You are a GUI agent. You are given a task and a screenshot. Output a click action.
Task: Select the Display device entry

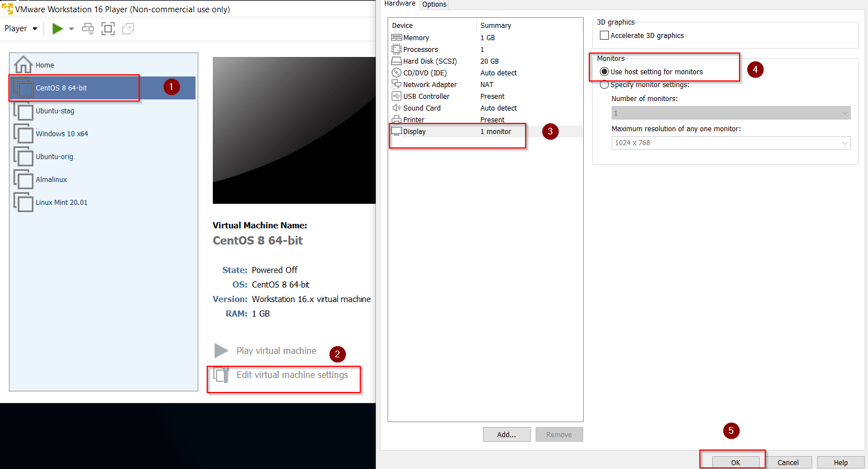point(414,131)
